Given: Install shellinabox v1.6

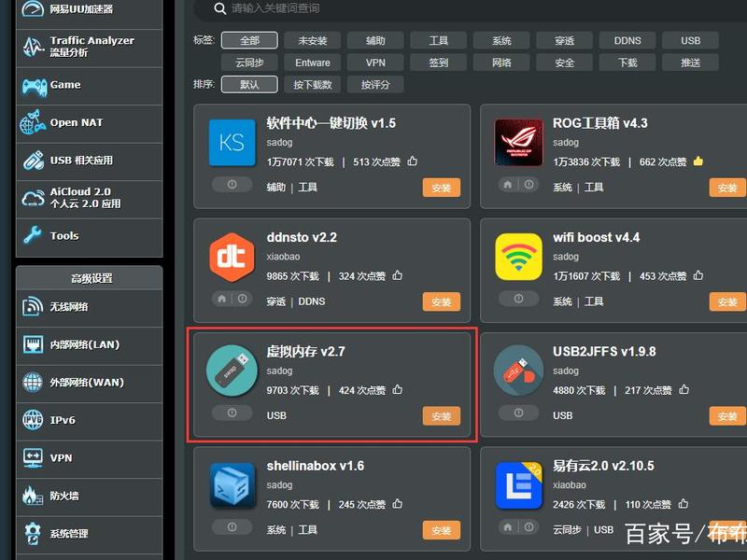Looking at the screenshot, I should (x=441, y=530).
